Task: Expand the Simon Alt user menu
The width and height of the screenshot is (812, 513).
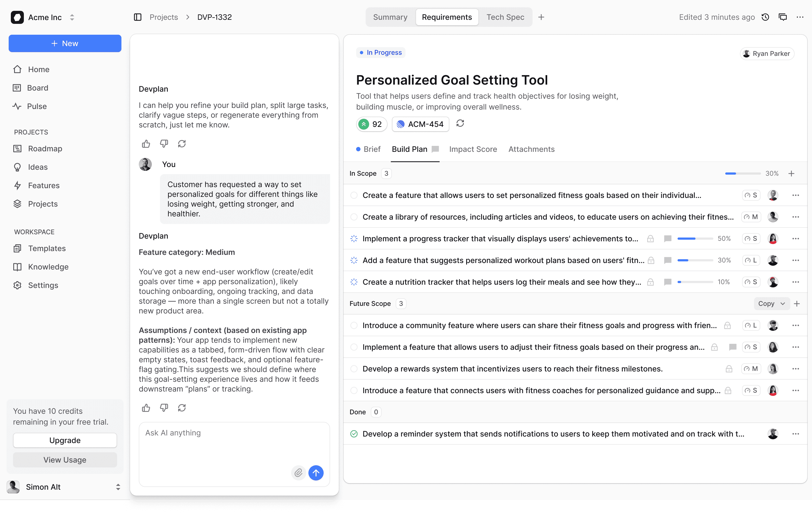Action: (118, 487)
